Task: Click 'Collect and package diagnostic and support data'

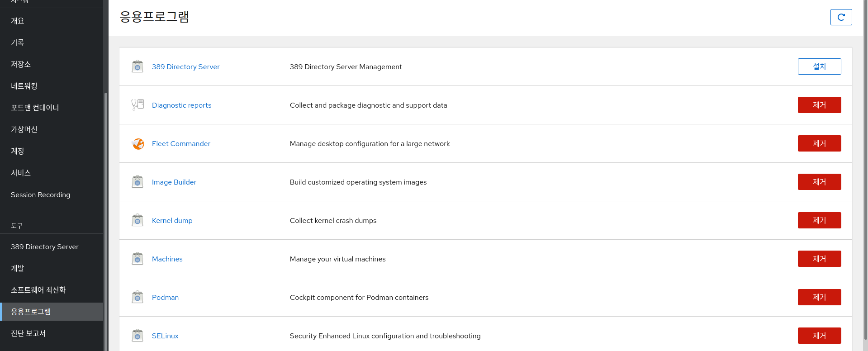Action: tap(368, 105)
